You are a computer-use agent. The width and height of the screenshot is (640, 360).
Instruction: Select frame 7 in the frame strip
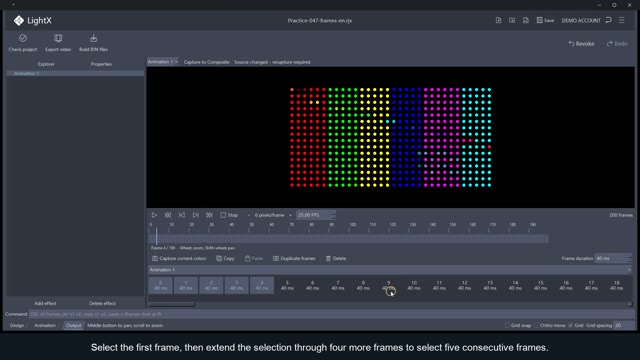[x=338, y=285]
